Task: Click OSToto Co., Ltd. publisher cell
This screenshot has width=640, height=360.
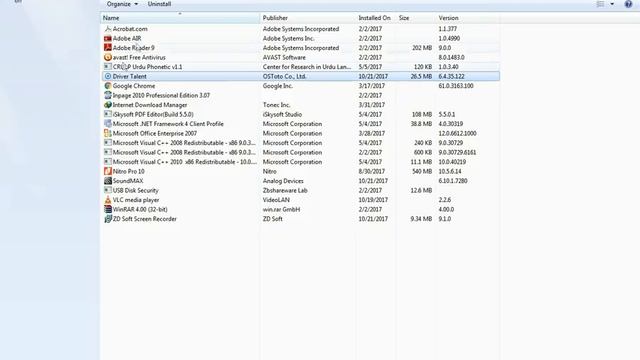Action: point(284,76)
